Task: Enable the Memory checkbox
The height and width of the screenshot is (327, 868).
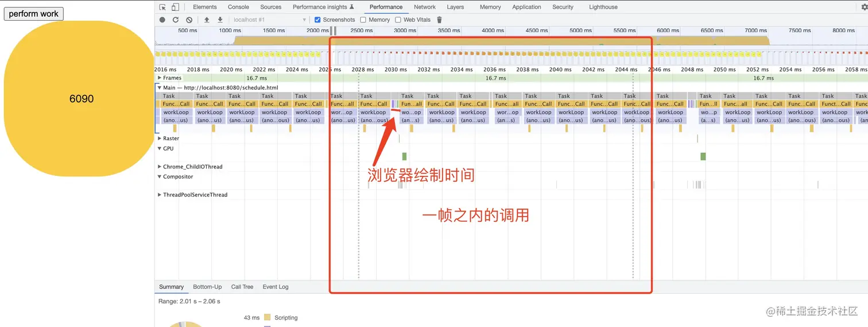Action: [x=363, y=20]
